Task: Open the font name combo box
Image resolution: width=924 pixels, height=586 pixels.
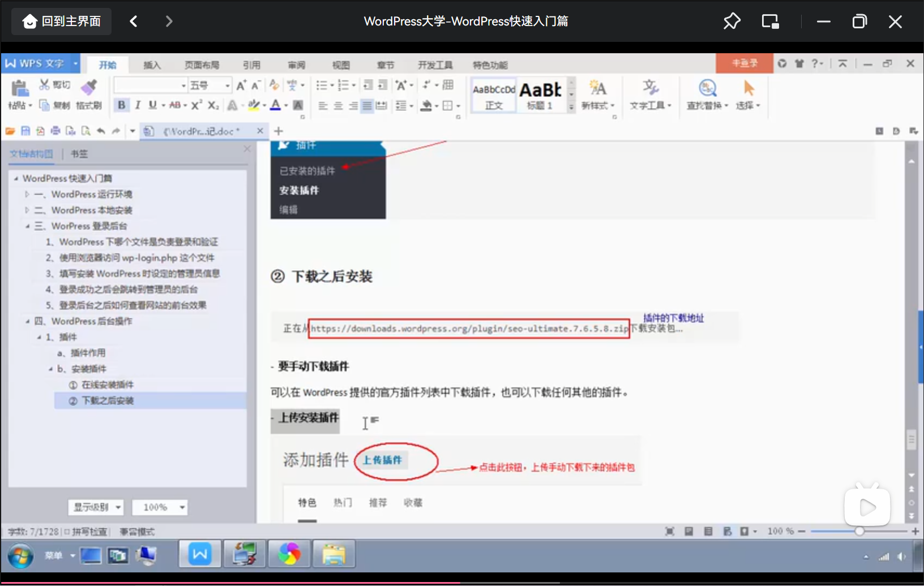Action: click(151, 85)
